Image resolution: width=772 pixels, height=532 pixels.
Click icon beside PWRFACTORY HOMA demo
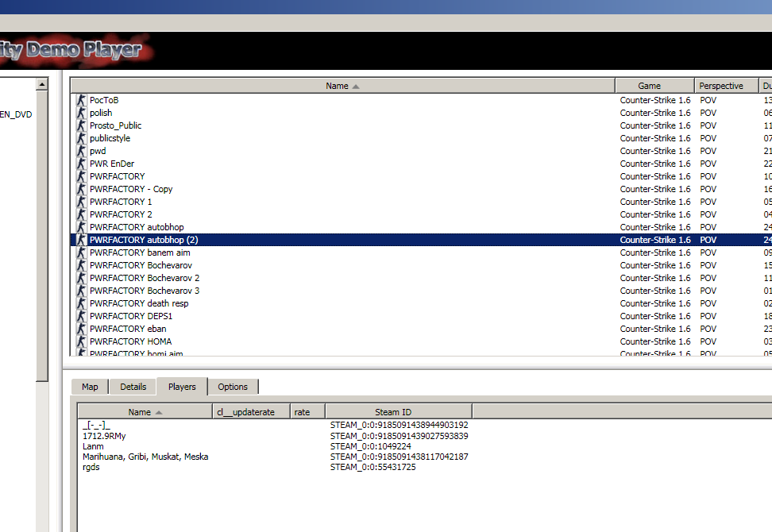click(x=81, y=341)
